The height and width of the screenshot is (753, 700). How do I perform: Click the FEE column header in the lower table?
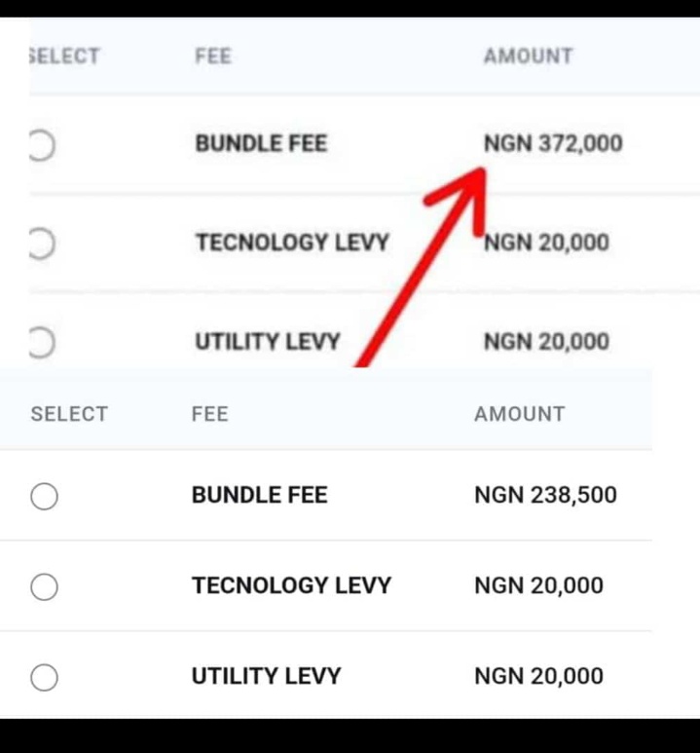pyautogui.click(x=209, y=414)
